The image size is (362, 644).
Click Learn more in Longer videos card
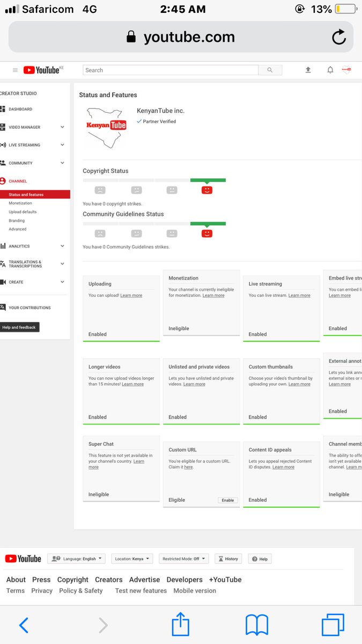132,384
